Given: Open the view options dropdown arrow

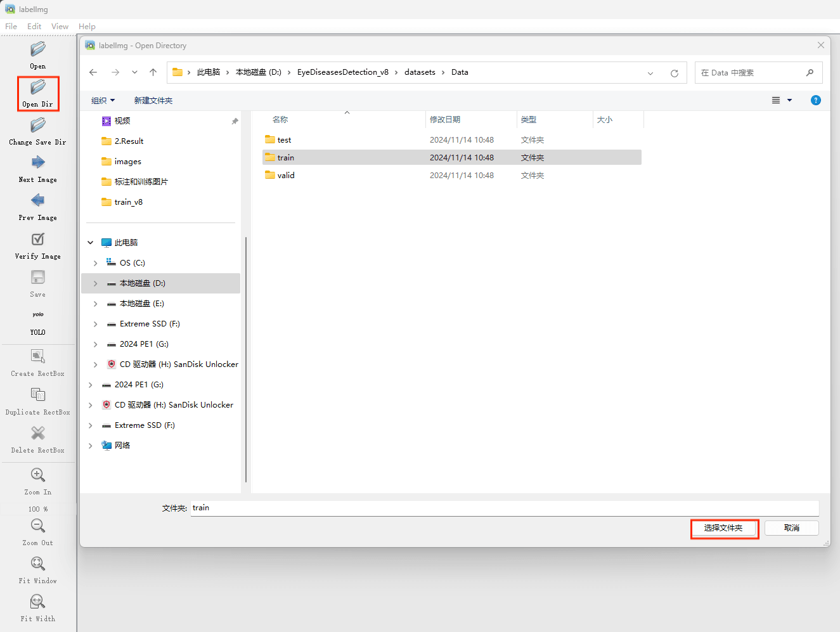Looking at the screenshot, I should coord(790,100).
